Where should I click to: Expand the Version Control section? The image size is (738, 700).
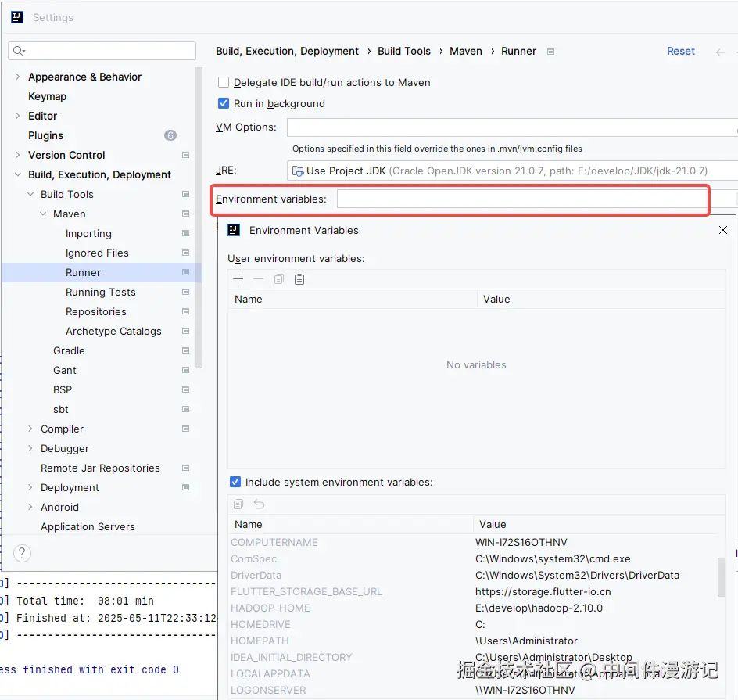point(18,155)
